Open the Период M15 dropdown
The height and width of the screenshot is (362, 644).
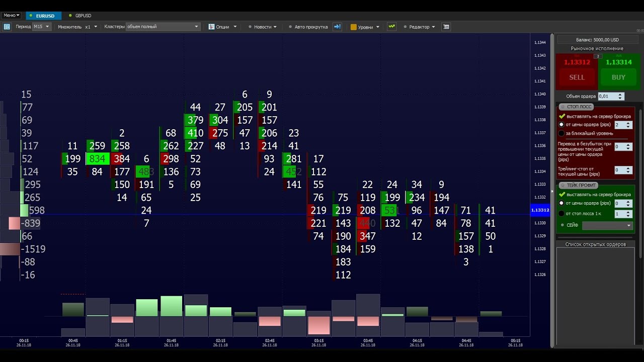click(41, 27)
